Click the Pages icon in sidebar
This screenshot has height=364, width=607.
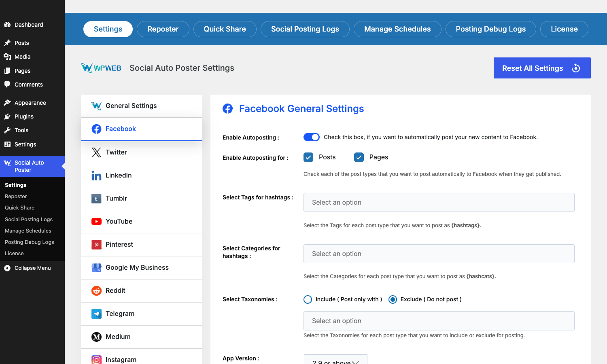click(7, 71)
